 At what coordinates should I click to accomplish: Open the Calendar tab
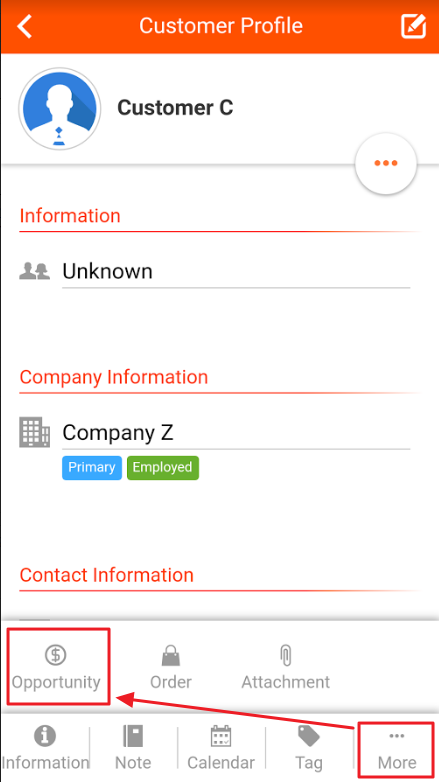(x=221, y=747)
